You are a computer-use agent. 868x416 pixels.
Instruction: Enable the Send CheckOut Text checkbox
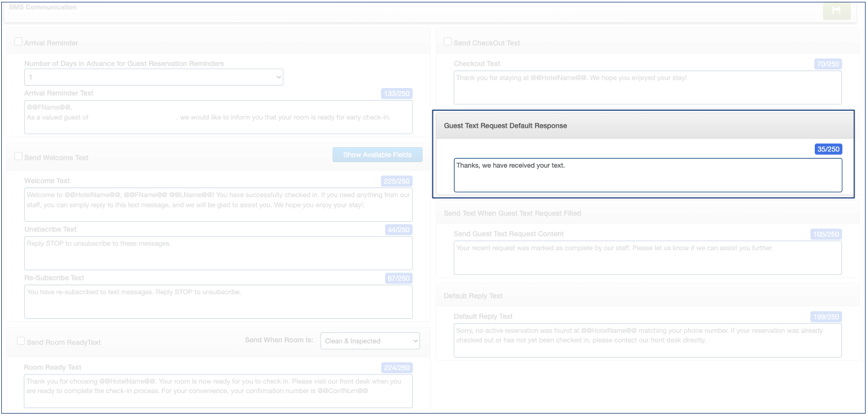pos(447,42)
